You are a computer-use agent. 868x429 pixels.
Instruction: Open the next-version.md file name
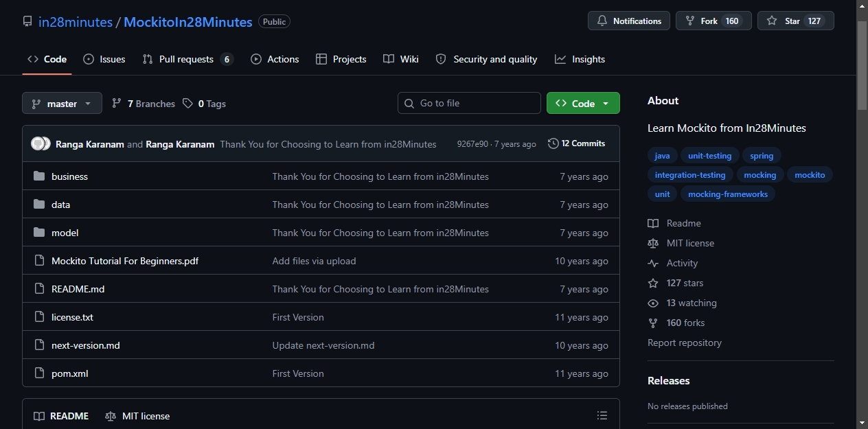click(x=86, y=345)
